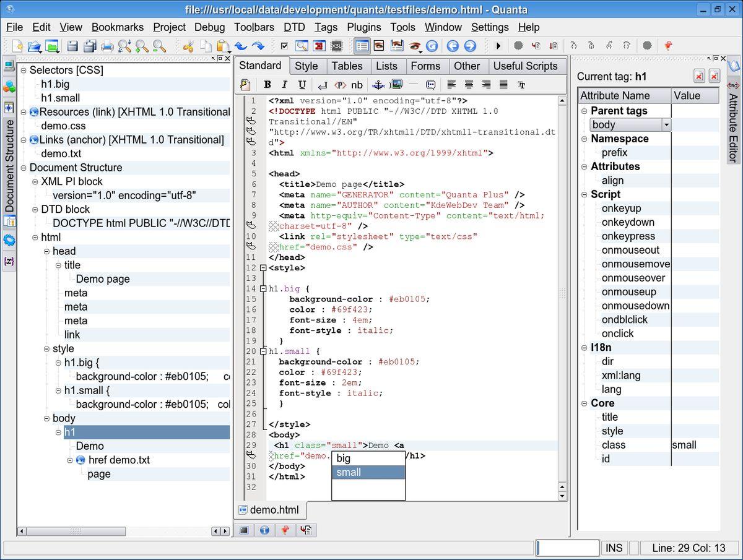This screenshot has height=560, width=743.
Task: Click the debugger Run play icon
Action: (498, 46)
